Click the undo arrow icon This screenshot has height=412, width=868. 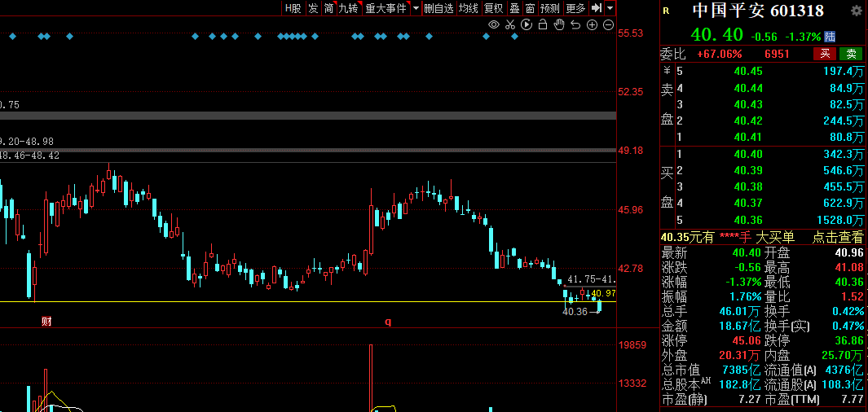click(575, 24)
